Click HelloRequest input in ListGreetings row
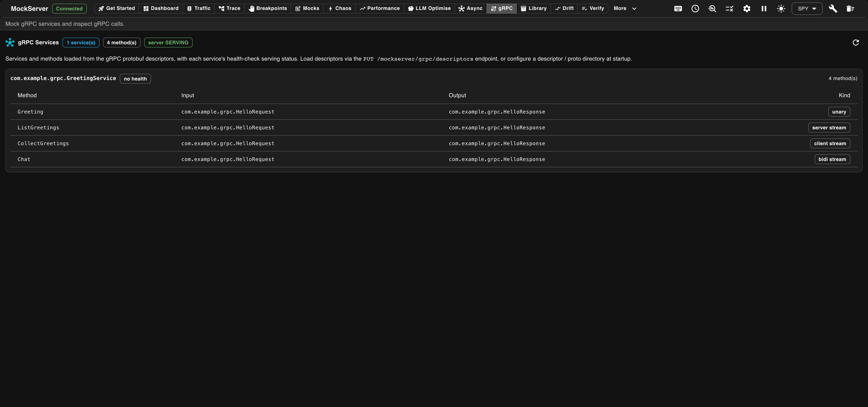 click(228, 128)
